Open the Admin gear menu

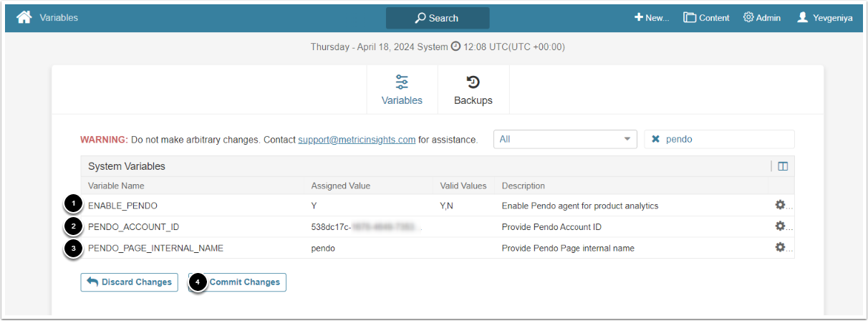point(762,17)
